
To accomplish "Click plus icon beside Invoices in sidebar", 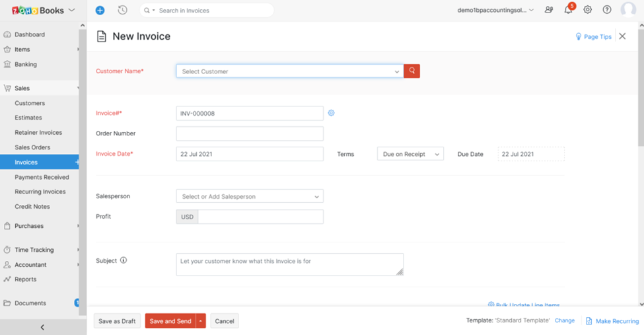I will 77,162.
